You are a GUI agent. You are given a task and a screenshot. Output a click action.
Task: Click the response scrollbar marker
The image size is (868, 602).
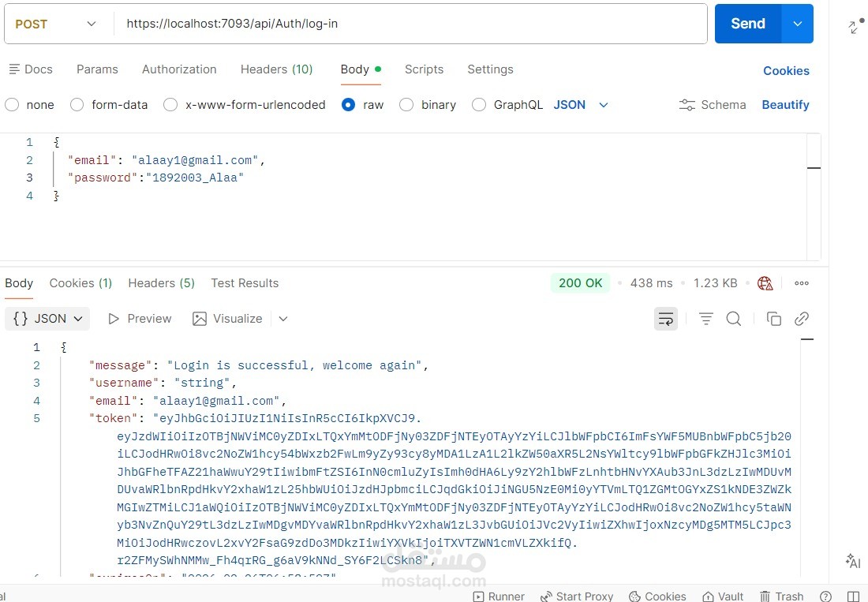(807, 339)
